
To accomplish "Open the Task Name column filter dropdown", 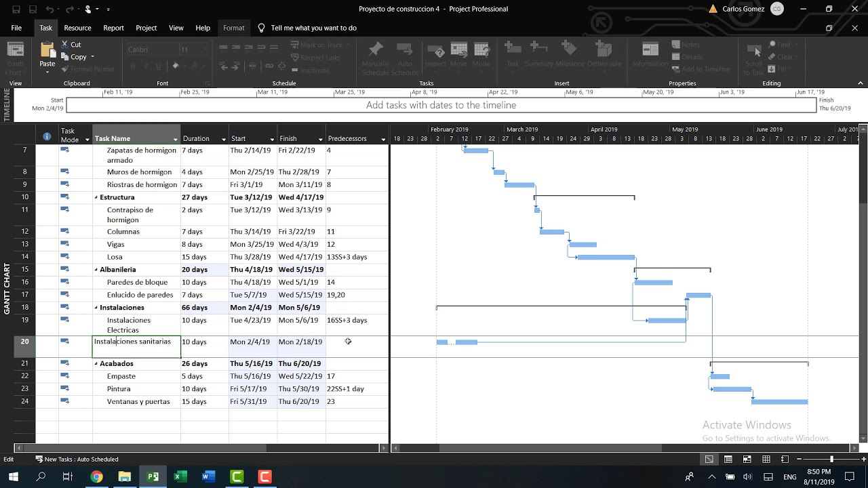I will [175, 139].
